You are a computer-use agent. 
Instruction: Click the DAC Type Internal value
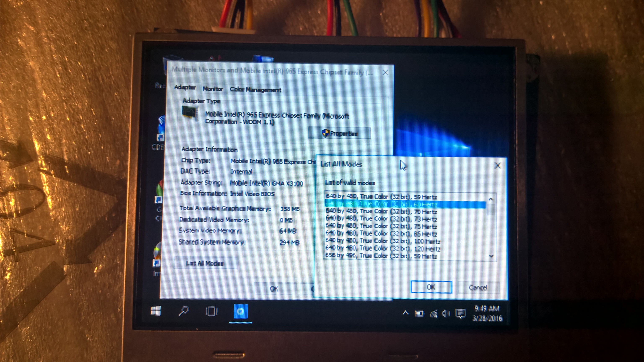(241, 172)
